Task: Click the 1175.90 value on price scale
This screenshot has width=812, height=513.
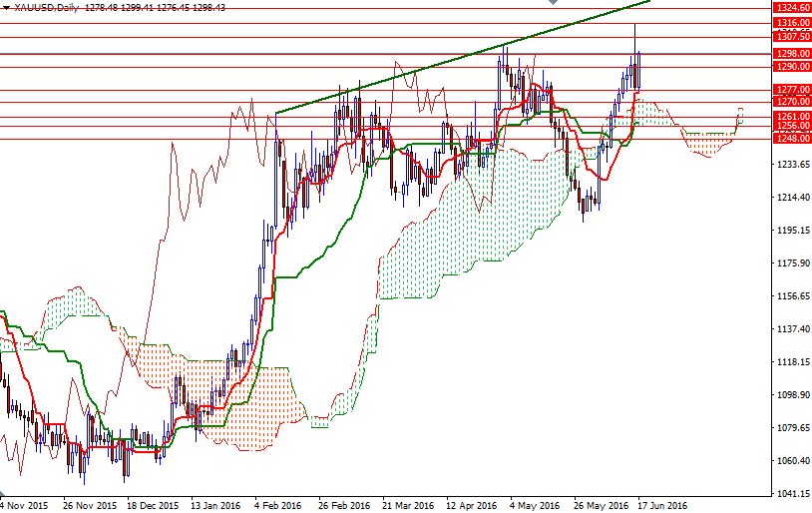Action: pyautogui.click(x=791, y=263)
